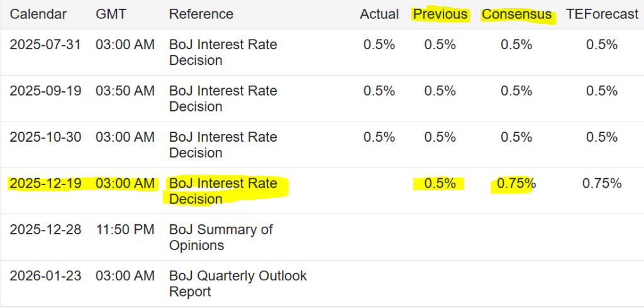The height and width of the screenshot is (308, 644).
Task: Select the TEForecast column header
Action: pos(602,14)
